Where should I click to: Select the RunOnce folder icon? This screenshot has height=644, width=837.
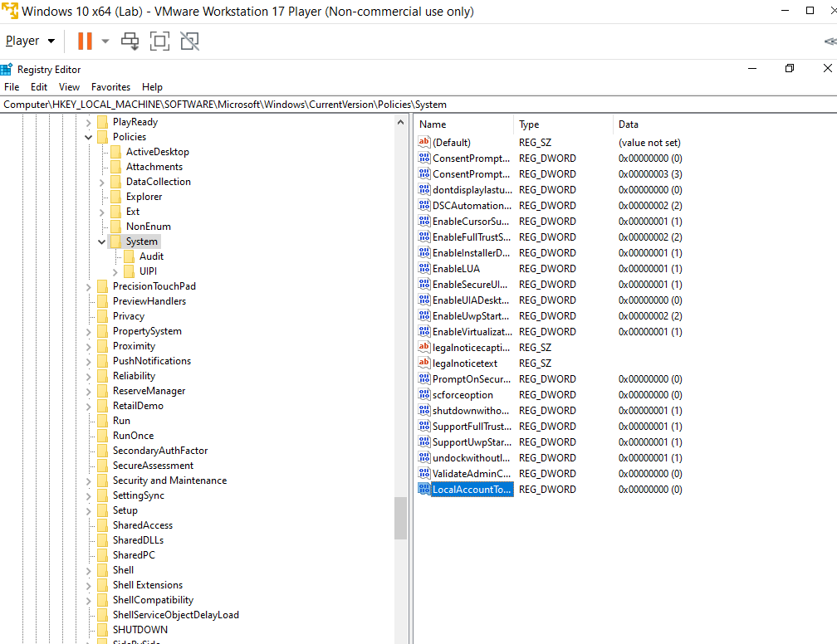tap(102, 436)
